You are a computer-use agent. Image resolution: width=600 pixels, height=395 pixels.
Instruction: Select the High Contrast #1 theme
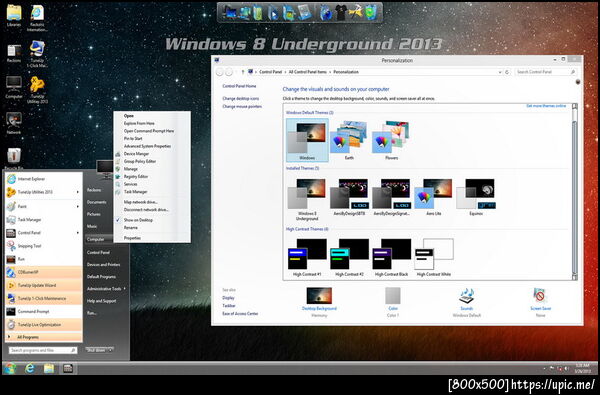coord(307,257)
